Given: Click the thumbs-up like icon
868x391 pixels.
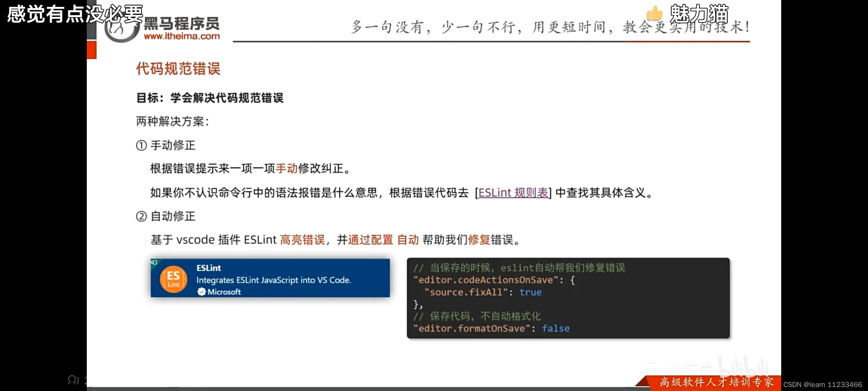Looking at the screenshot, I should 654,14.
